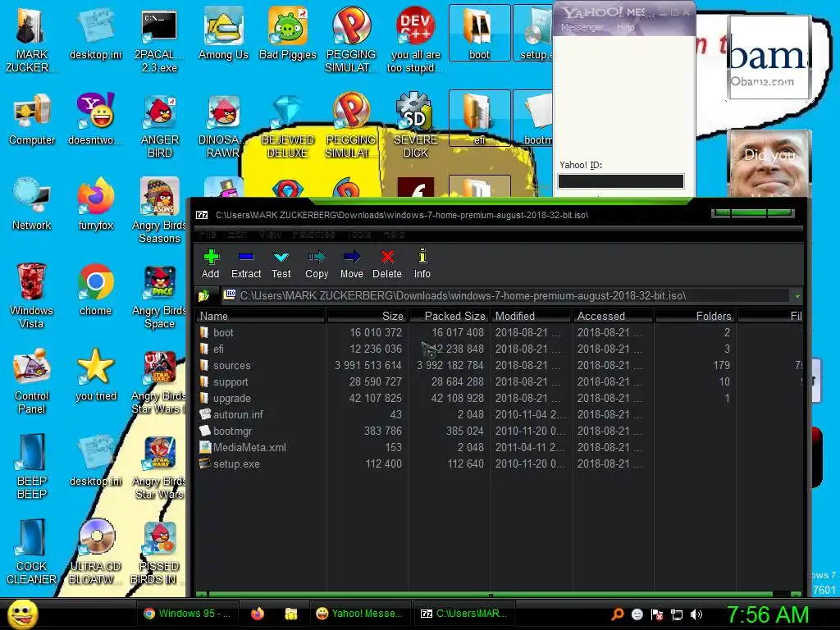This screenshot has height=630, width=840.
Task: Select the Network desktop icon
Action: (x=32, y=204)
